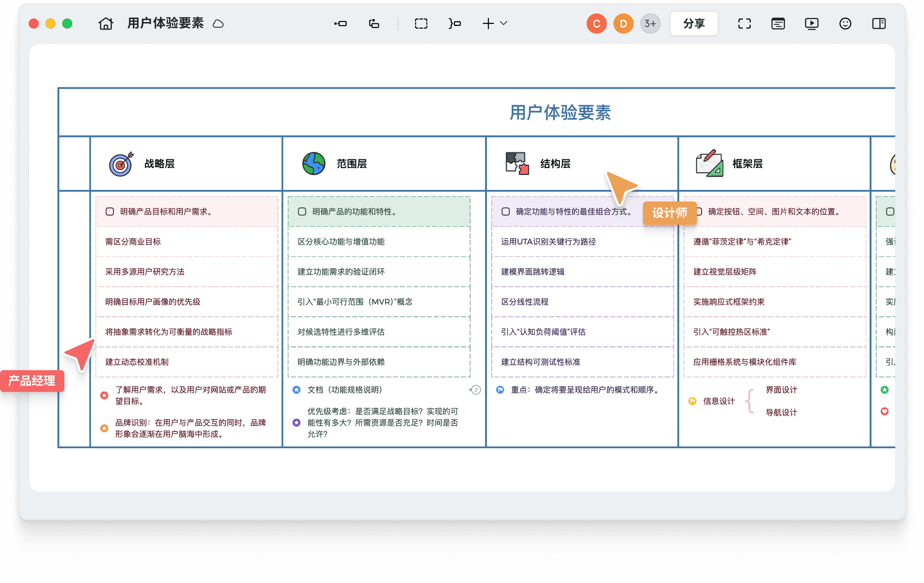Open the dropdown arrow next to the plus button
Viewport: 924px width, 583px height.
(504, 24)
